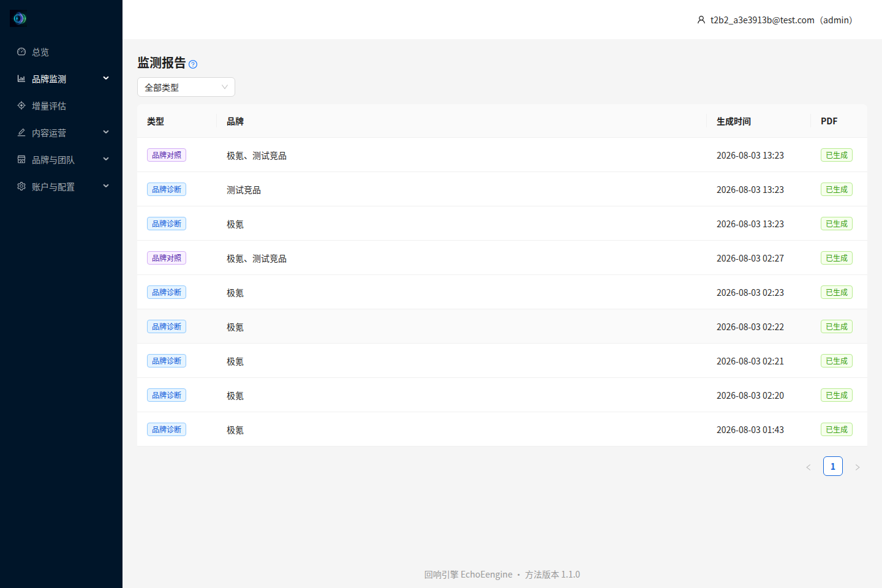Expand the 内容运营 submenu chevron
The image size is (882, 588).
coord(106,132)
